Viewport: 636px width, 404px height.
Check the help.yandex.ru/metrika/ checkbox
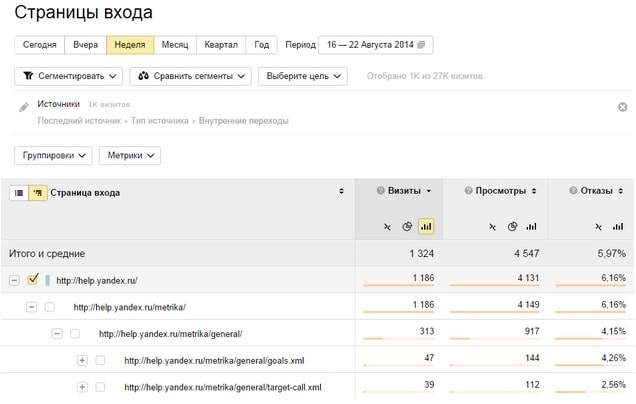pyautogui.click(x=49, y=307)
